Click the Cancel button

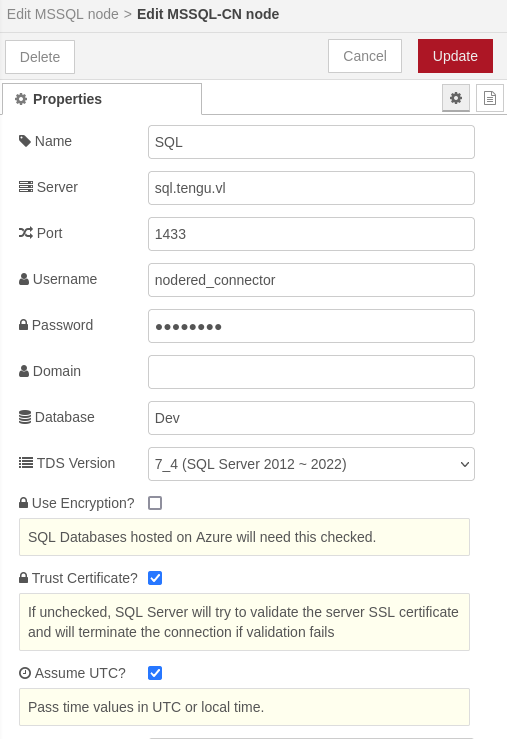click(x=365, y=56)
